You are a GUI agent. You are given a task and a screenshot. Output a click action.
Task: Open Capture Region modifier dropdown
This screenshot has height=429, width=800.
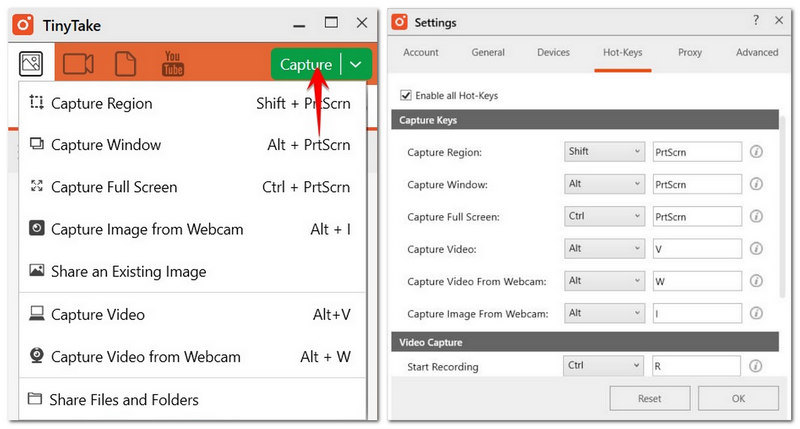tap(605, 152)
